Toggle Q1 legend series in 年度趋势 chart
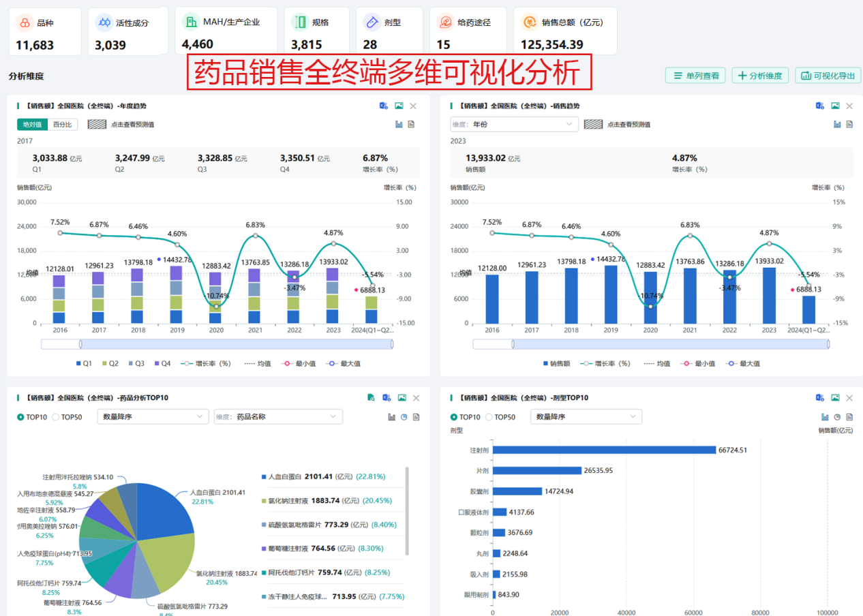Screen dimensions: 863x616 tap(84, 364)
